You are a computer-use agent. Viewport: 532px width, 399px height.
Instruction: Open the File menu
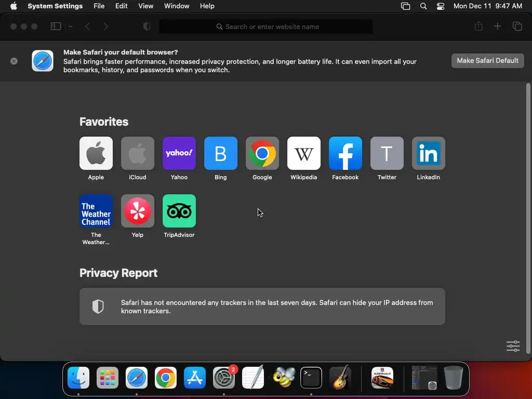click(x=99, y=6)
